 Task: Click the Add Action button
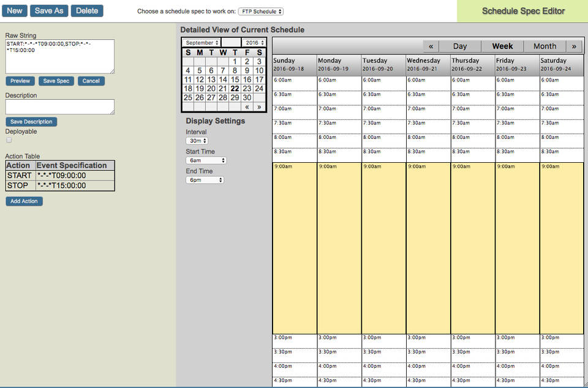coord(24,201)
